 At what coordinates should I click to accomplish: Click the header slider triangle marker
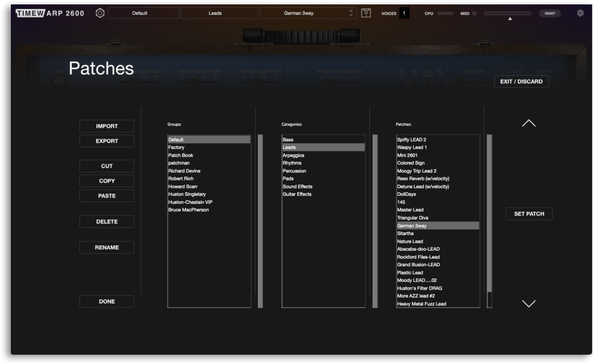(x=510, y=18)
